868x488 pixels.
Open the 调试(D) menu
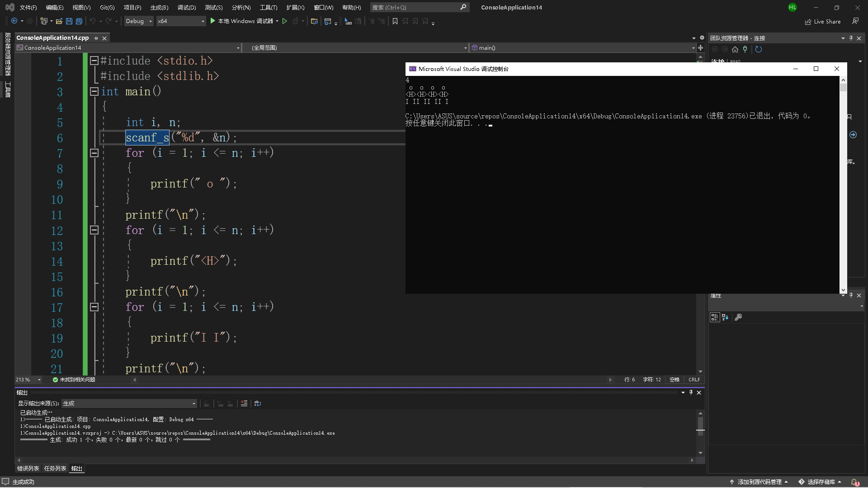coord(186,7)
